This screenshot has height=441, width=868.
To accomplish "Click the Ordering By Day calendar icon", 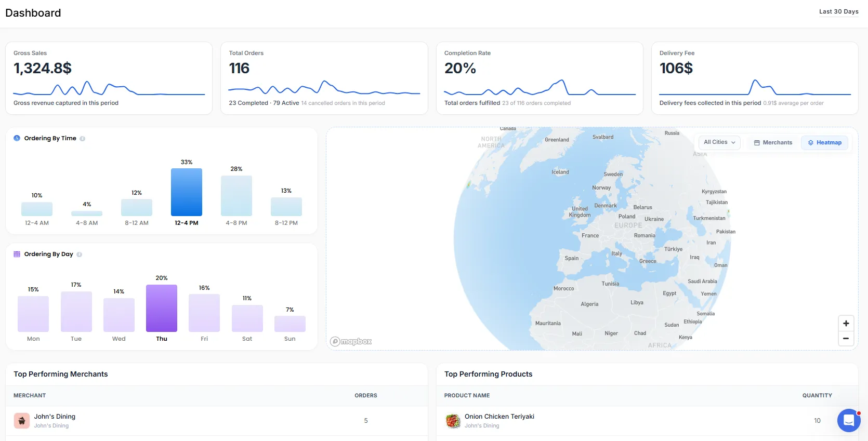I will tap(17, 254).
